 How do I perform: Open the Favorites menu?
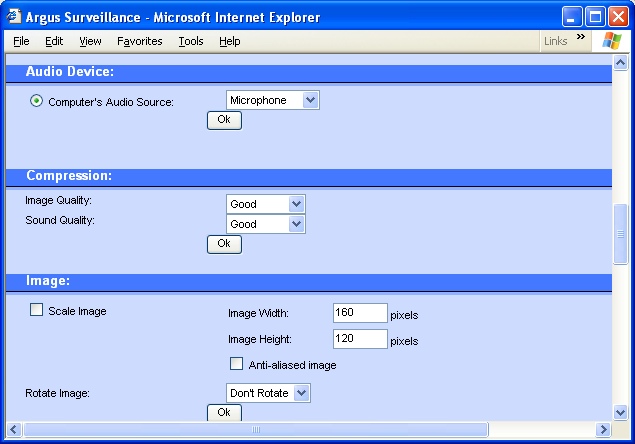[x=140, y=41]
